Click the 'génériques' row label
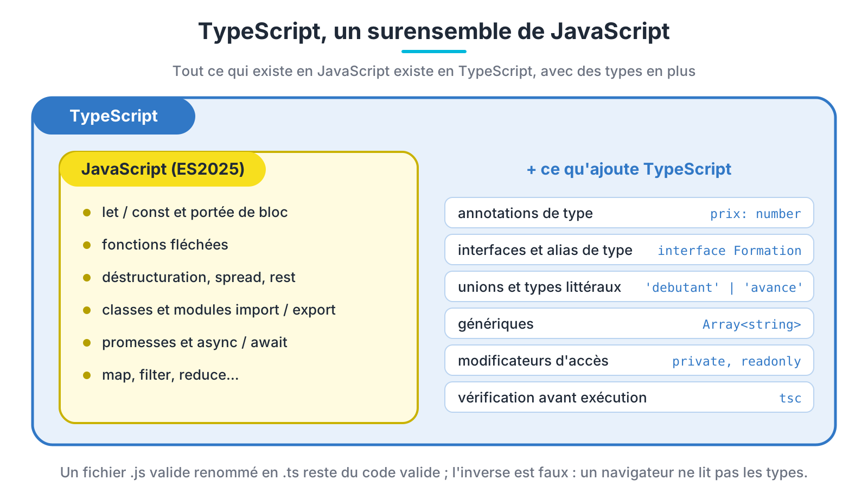The image size is (868, 499). (496, 324)
